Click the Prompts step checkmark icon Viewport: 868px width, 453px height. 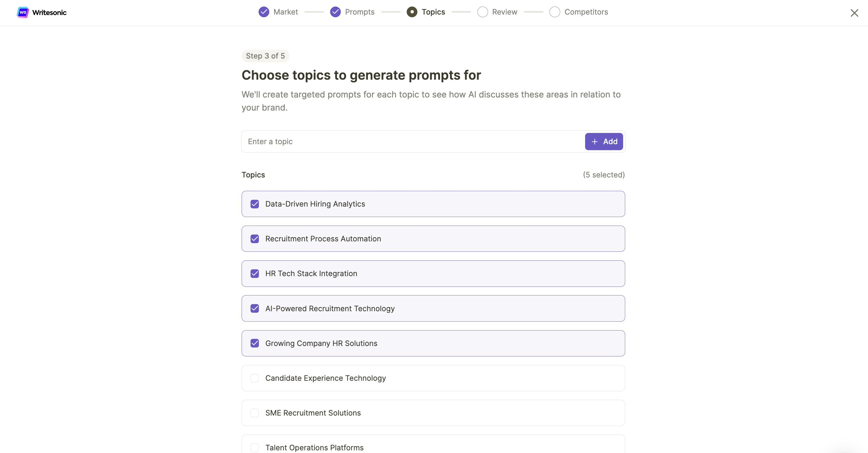pyautogui.click(x=335, y=12)
